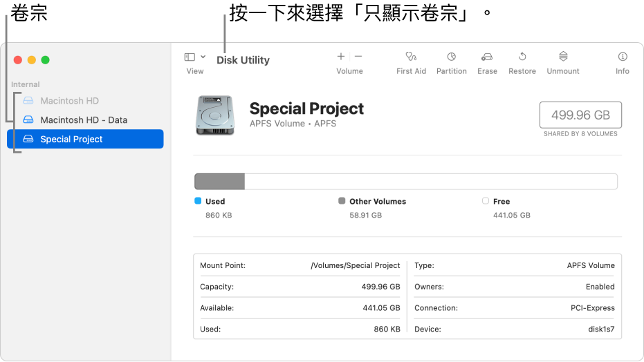Viewport: 644px width, 362px height.
Task: Click the '860 KB' value under Used legend
Action: point(219,216)
